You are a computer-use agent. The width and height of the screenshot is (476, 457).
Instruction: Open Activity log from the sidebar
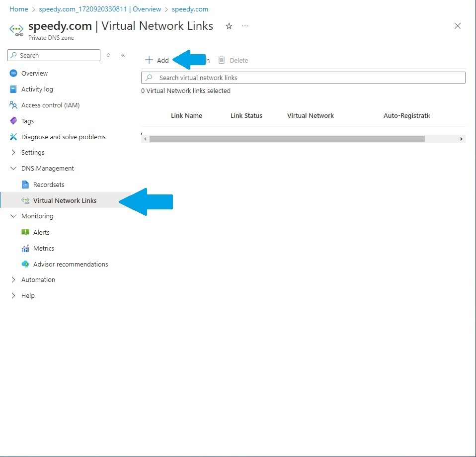[x=37, y=89]
